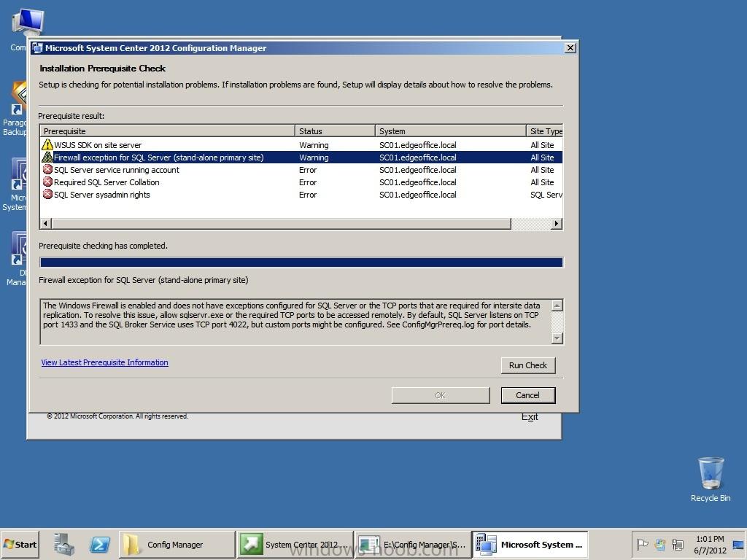Open the Recycle Bin desktop icon
The height and width of the screenshot is (560, 747).
(x=711, y=480)
